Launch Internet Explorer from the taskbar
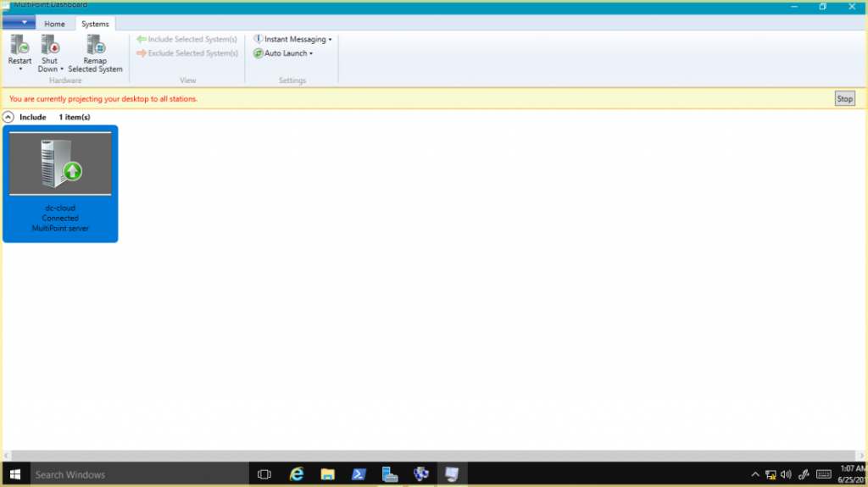868x487 pixels. tap(297, 474)
